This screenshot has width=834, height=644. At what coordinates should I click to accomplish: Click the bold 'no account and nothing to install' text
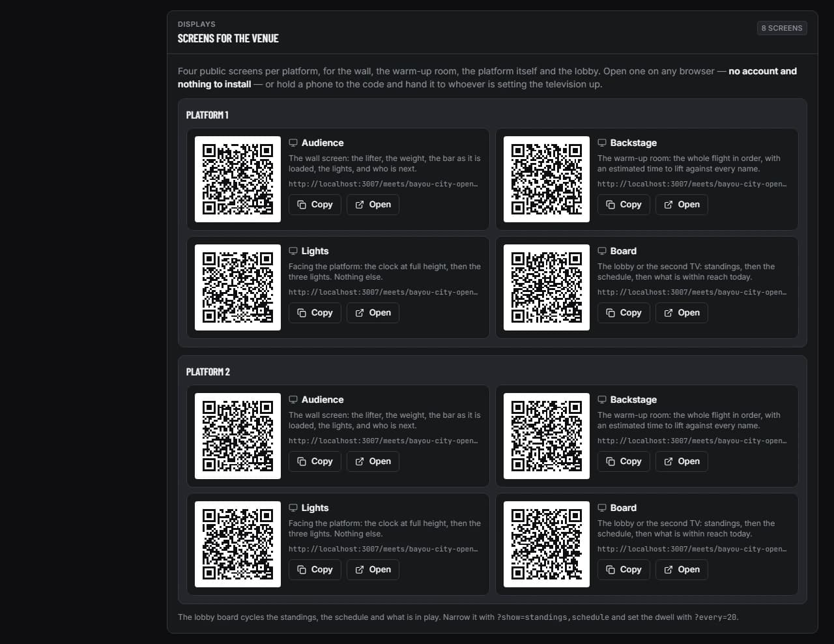point(487,78)
